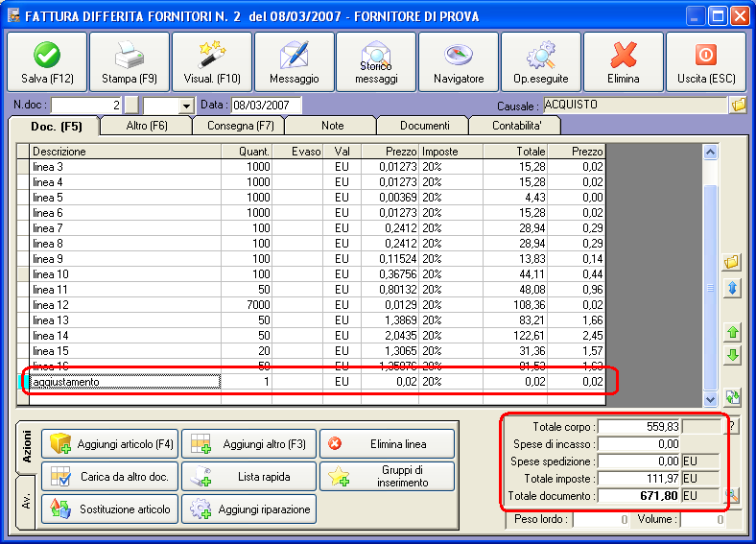The width and height of the screenshot is (756, 544).
Task: Click the Quant. column header
Action: pos(247,152)
